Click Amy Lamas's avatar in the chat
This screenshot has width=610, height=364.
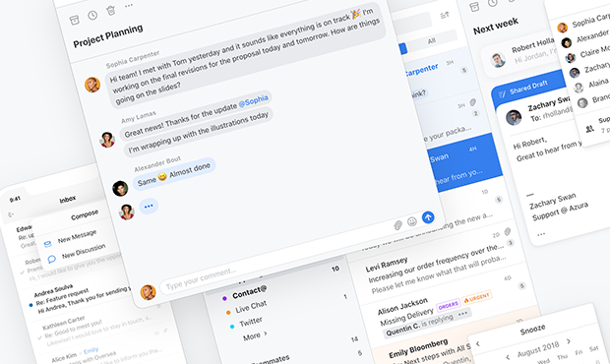[x=107, y=140]
